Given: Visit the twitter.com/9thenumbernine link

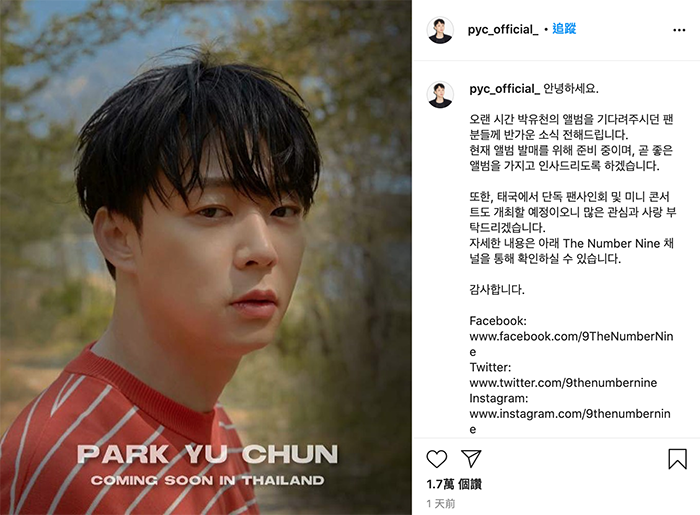Looking at the screenshot, I should pos(563,382).
